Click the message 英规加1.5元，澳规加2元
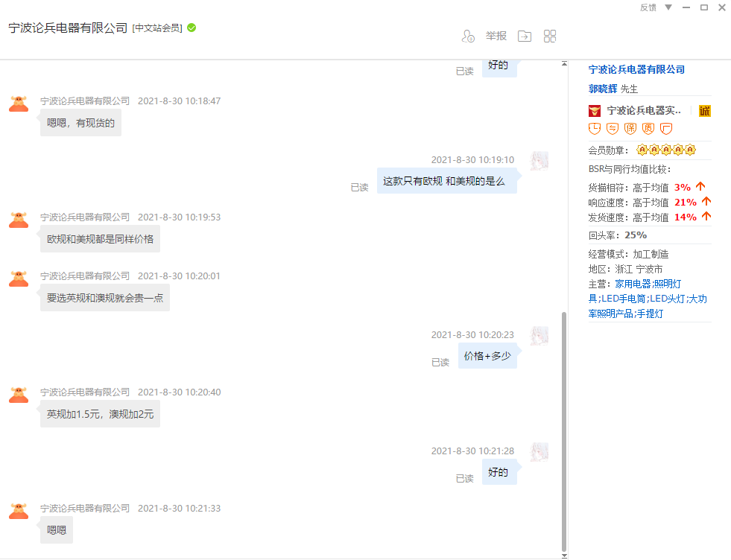The width and height of the screenshot is (731, 560). (101, 414)
